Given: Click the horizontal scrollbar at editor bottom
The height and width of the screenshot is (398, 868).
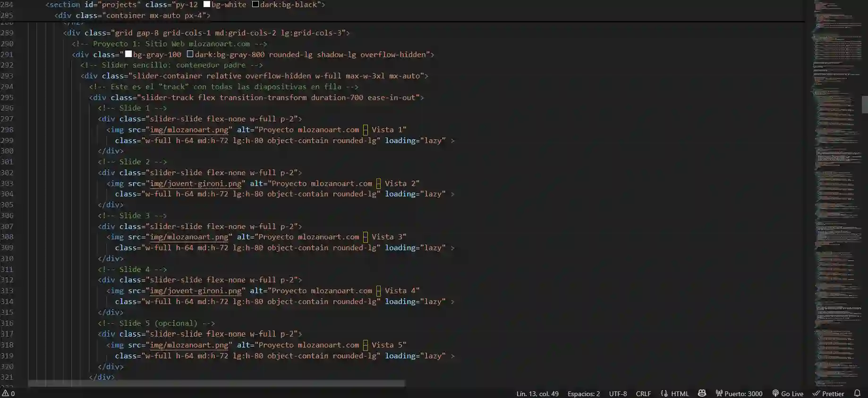Looking at the screenshot, I should point(216,383).
